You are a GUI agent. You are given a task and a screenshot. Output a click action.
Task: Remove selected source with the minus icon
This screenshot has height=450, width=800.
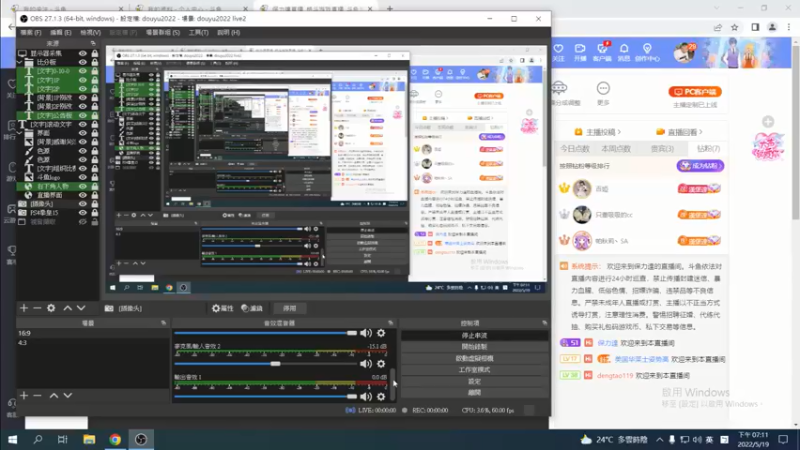click(37, 308)
